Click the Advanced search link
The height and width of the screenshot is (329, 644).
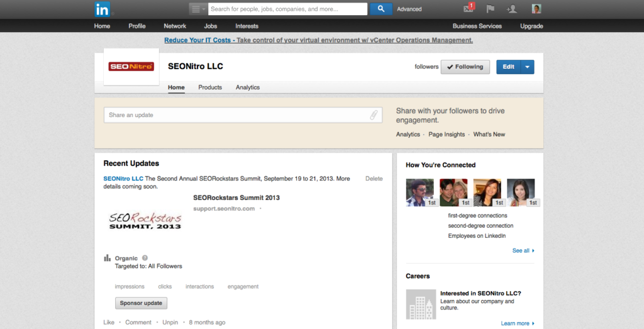tap(409, 9)
